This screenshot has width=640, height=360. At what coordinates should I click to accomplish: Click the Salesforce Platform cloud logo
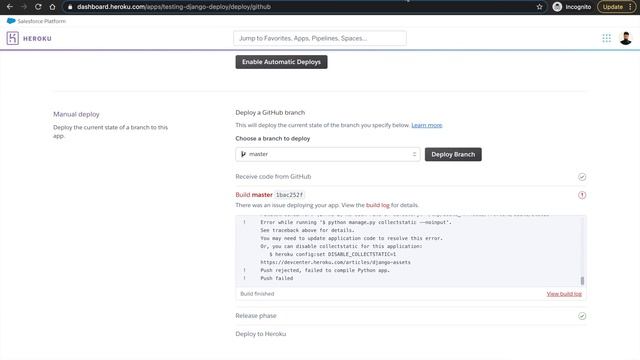point(11,21)
